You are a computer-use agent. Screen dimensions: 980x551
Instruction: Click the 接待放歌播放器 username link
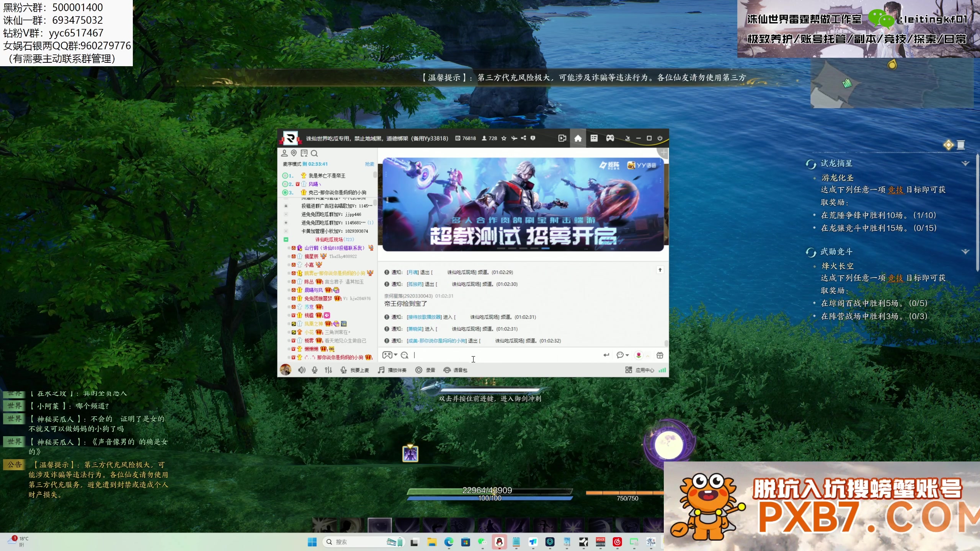[424, 317]
